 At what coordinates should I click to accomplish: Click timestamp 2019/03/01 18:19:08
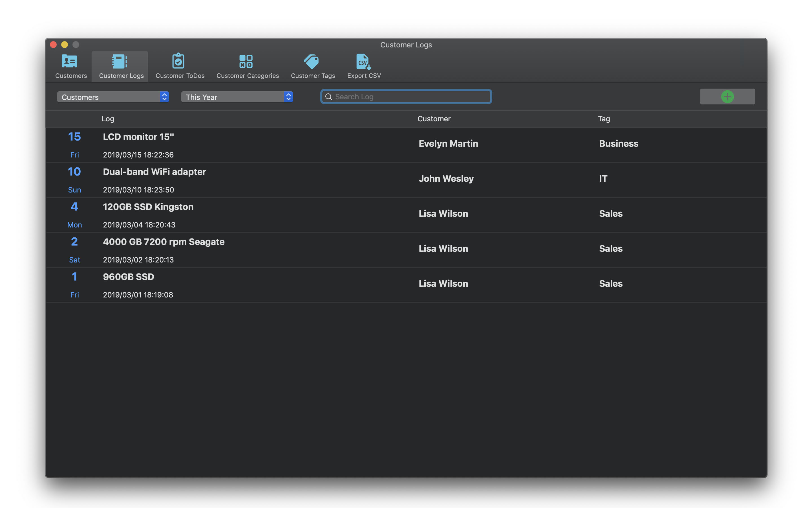(x=138, y=295)
